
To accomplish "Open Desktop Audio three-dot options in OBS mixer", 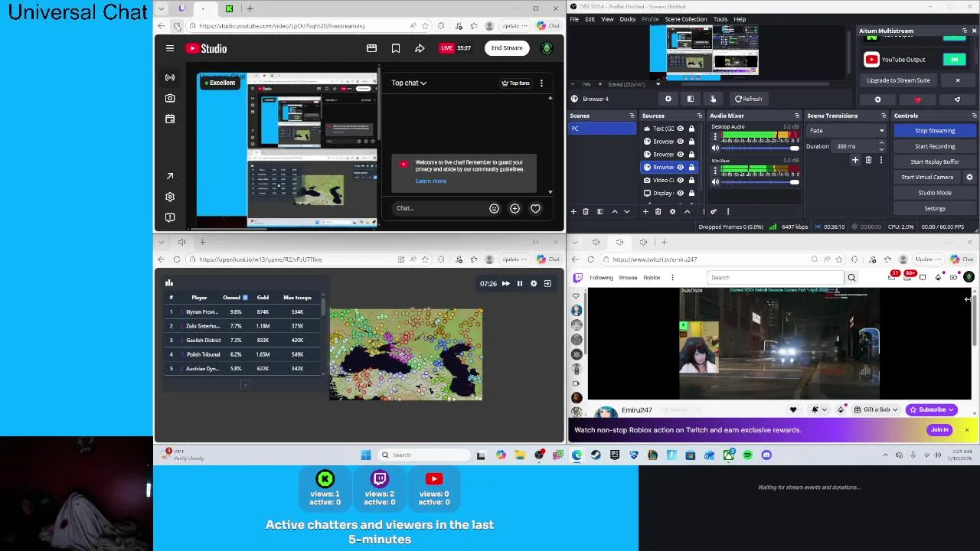I will (715, 136).
